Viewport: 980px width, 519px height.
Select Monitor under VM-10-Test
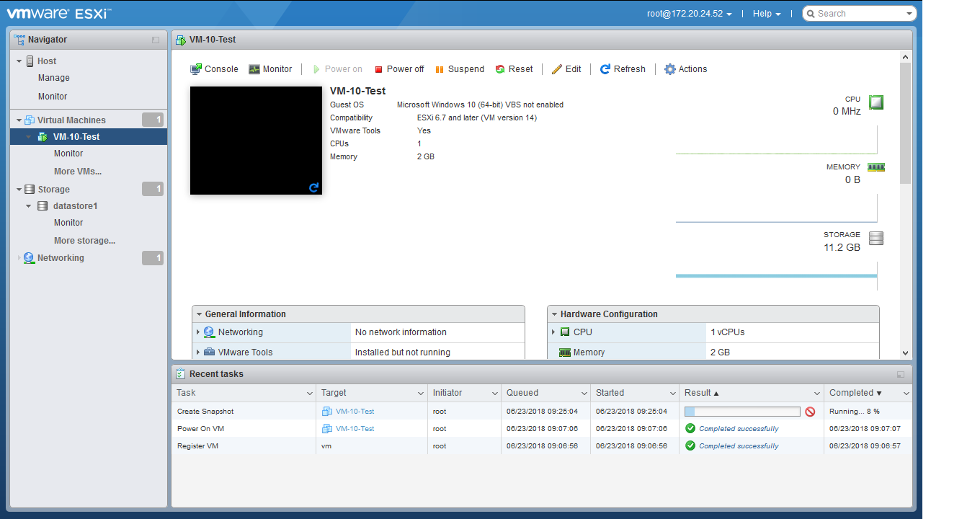(68, 154)
